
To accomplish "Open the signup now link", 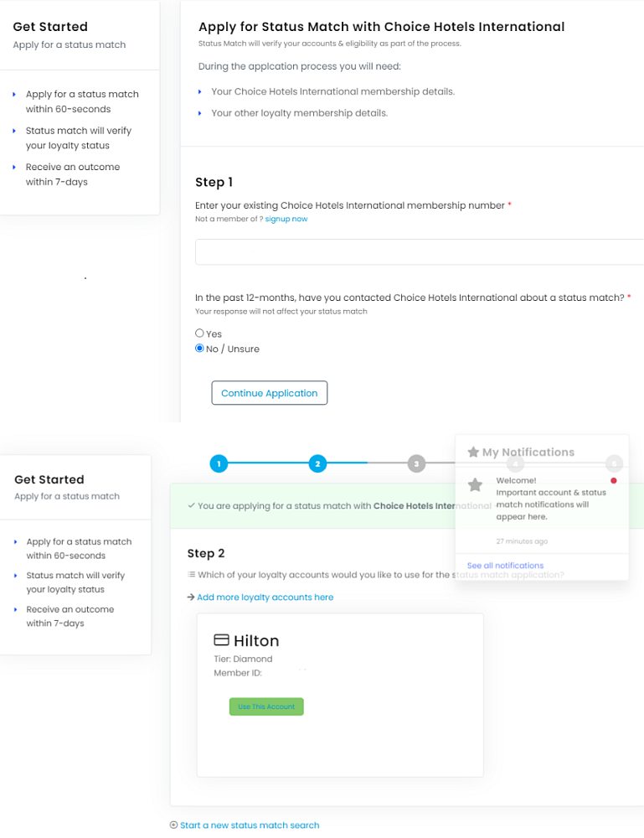I will pos(286,219).
